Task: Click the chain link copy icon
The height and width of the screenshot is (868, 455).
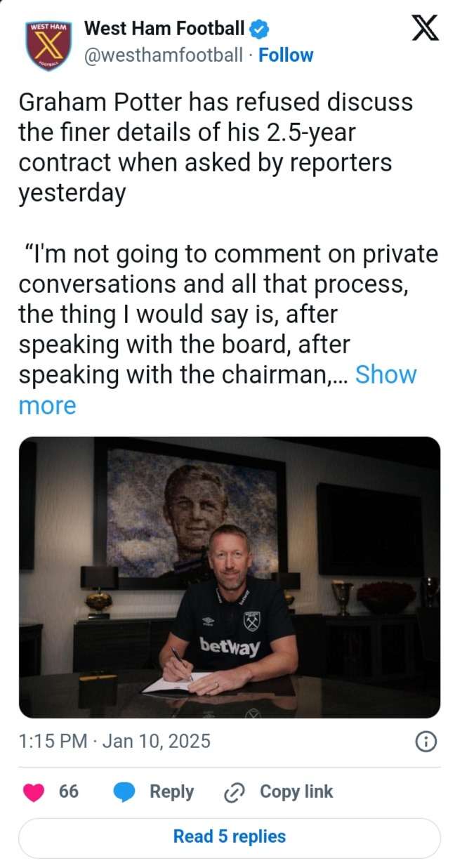Action: [232, 792]
